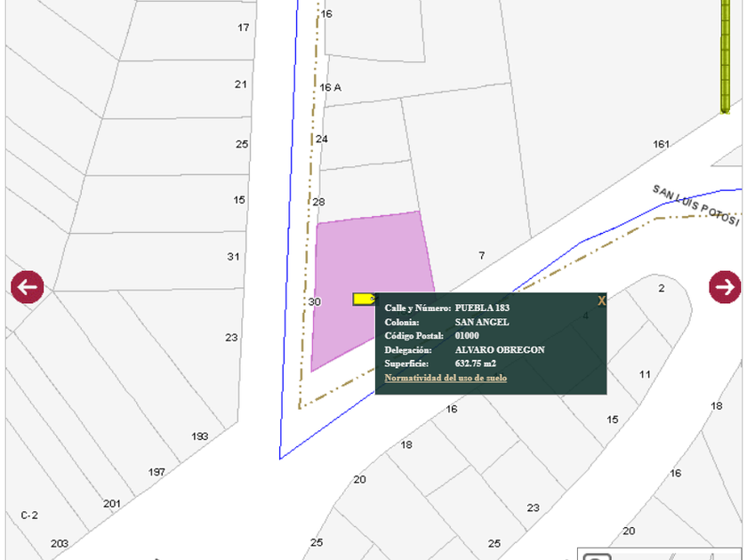Click the postal code 01000
This screenshot has width=747, height=560.
pos(467,336)
